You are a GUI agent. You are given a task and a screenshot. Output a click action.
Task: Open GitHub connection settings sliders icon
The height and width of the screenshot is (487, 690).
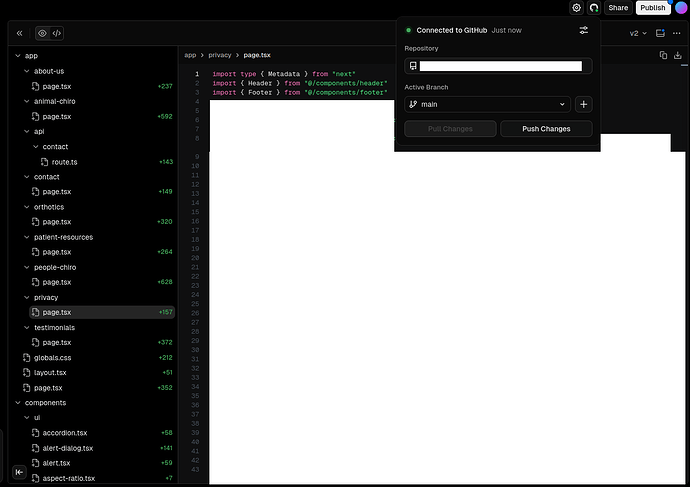pos(584,30)
